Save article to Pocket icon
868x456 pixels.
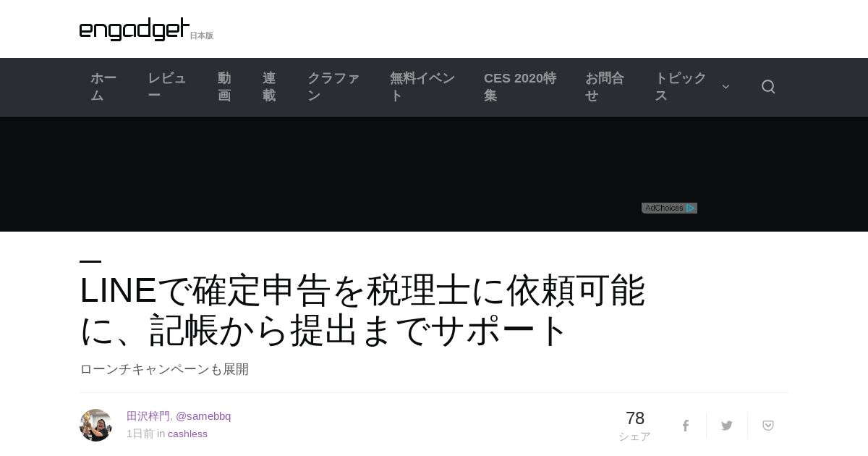768,426
